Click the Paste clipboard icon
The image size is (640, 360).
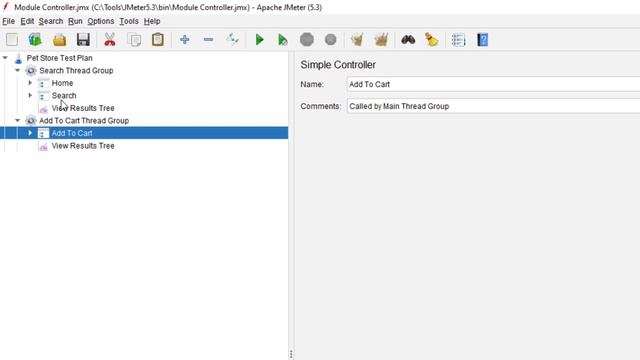(158, 40)
